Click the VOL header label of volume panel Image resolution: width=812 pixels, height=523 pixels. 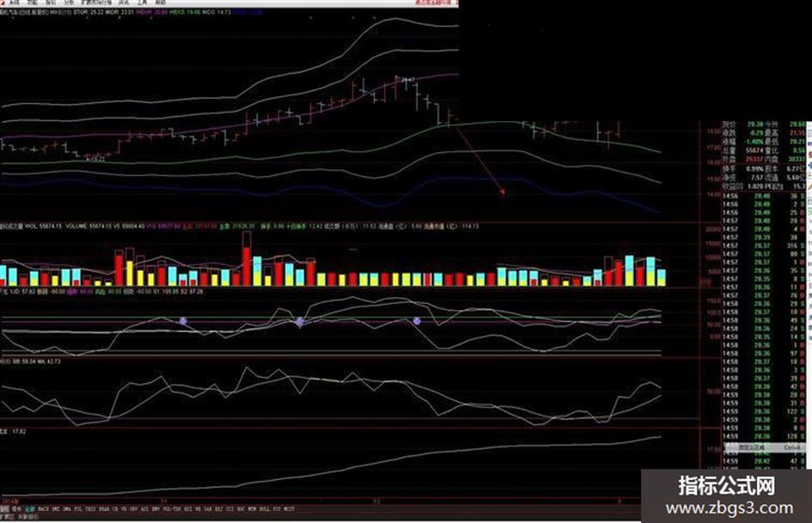[31, 226]
